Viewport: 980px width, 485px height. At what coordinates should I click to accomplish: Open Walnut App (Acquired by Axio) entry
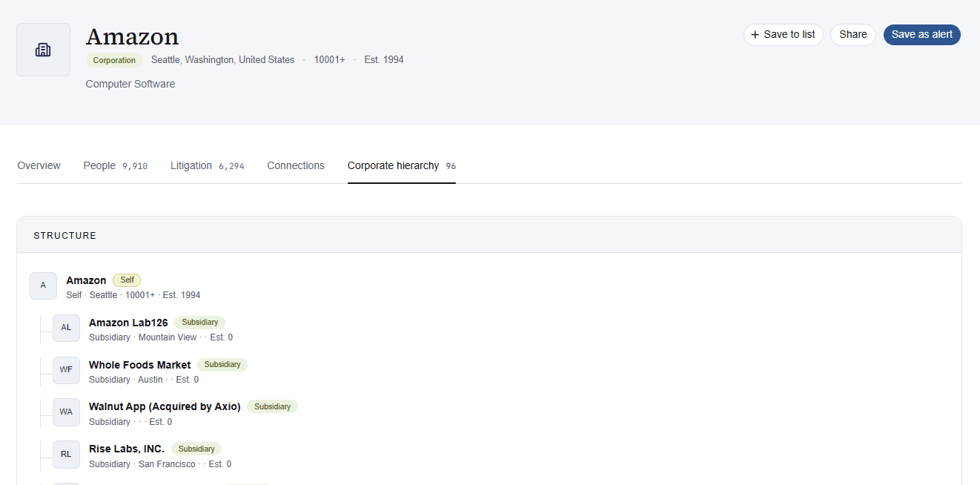[165, 406]
